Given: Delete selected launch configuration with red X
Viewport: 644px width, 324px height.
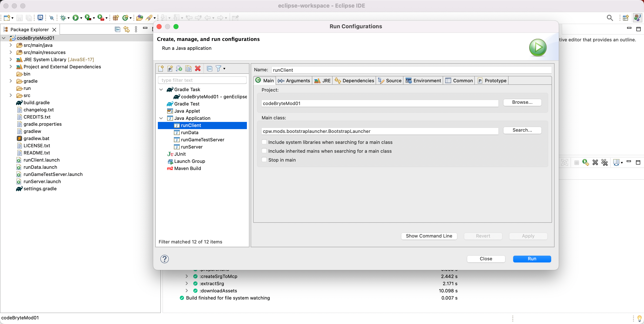Looking at the screenshot, I should pyautogui.click(x=198, y=69).
